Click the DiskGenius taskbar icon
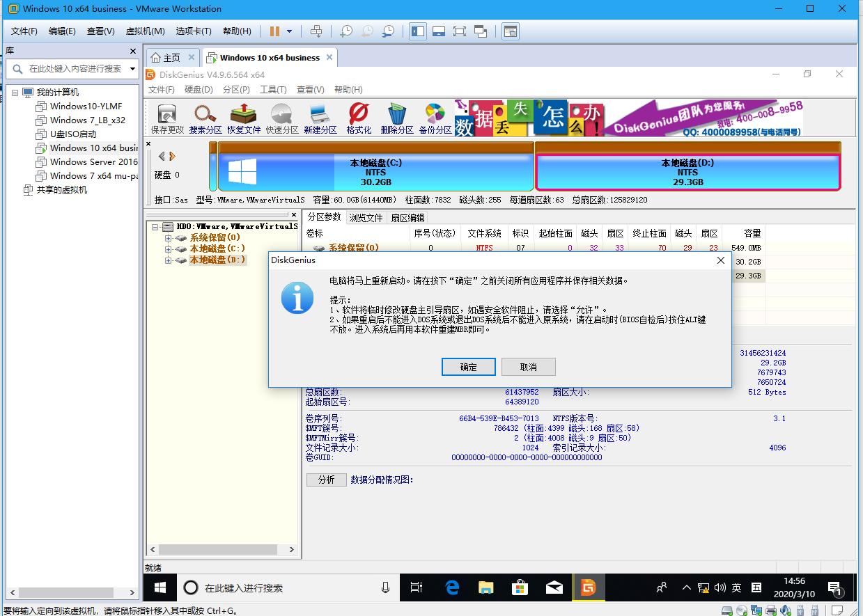863x616 pixels. pyautogui.click(x=589, y=587)
